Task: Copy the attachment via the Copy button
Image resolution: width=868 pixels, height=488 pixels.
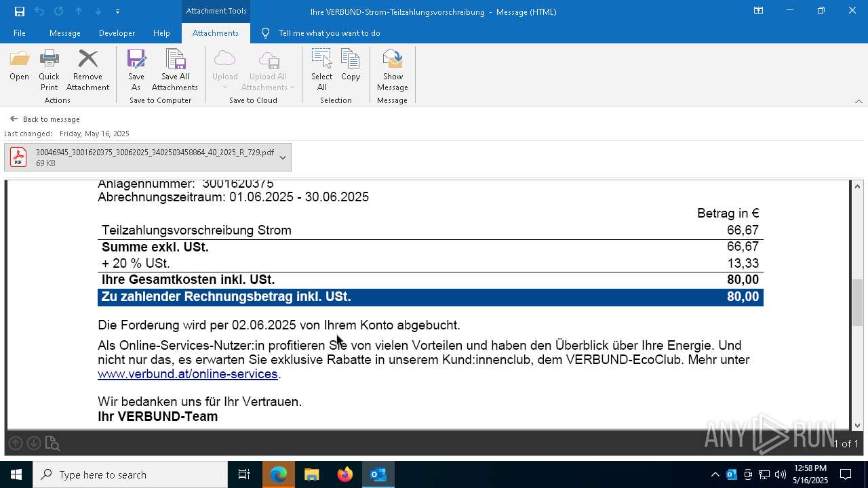Action: click(351, 66)
